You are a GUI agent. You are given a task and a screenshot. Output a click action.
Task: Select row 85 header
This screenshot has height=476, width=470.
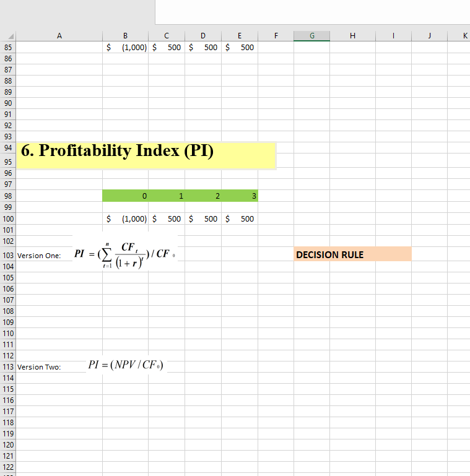coord(8,48)
